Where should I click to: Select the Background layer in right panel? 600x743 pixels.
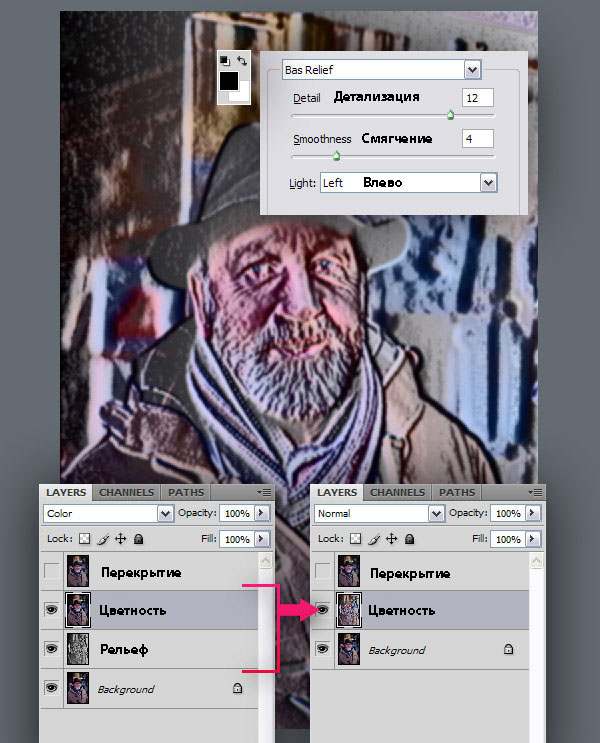pyautogui.click(x=420, y=650)
